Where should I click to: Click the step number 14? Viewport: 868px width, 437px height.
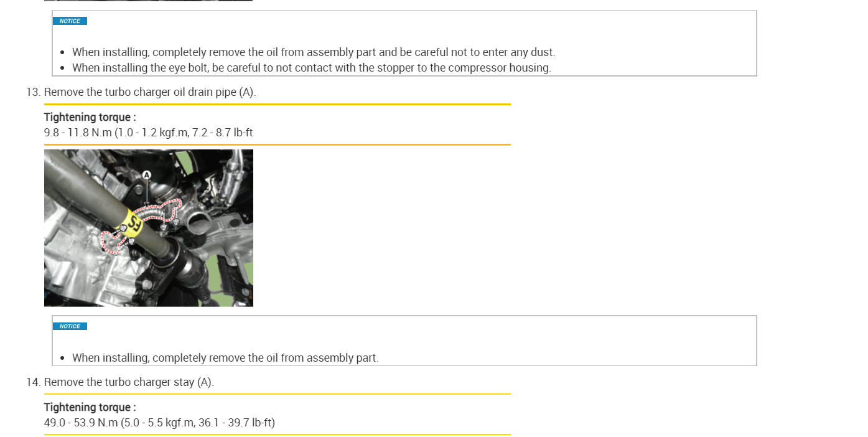pyautogui.click(x=33, y=382)
